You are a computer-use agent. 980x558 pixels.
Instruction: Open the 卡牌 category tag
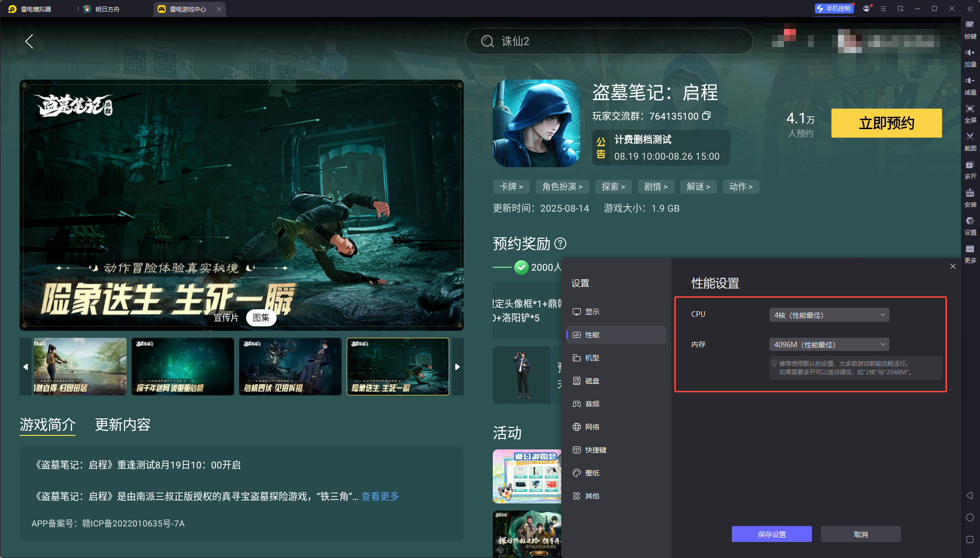tap(511, 187)
